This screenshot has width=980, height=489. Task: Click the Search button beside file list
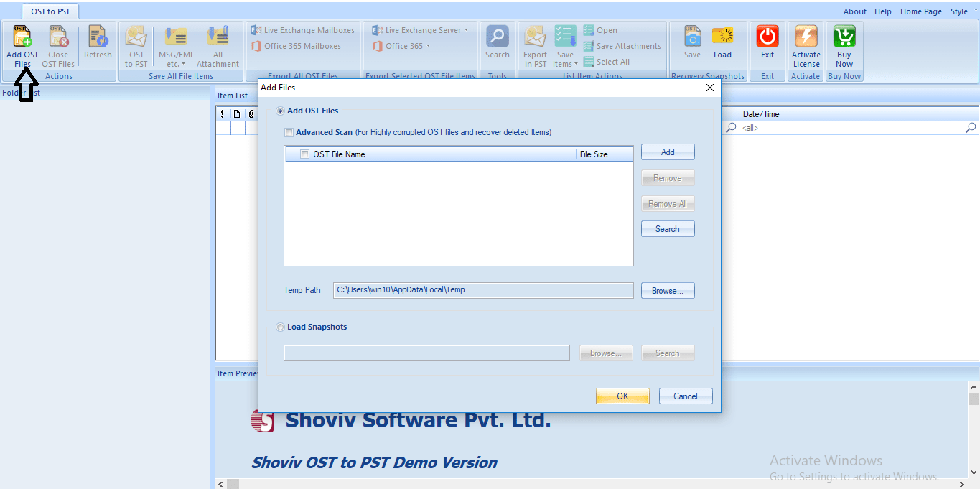[x=668, y=229]
